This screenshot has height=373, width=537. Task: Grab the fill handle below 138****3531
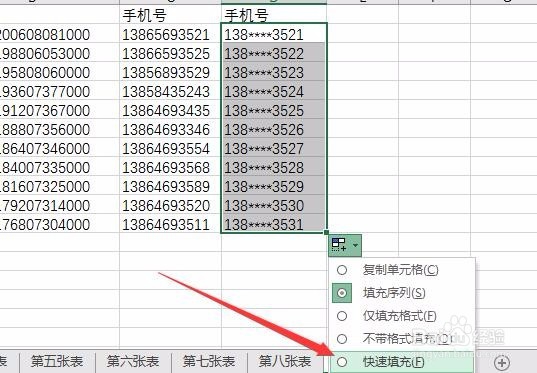[x=326, y=233]
